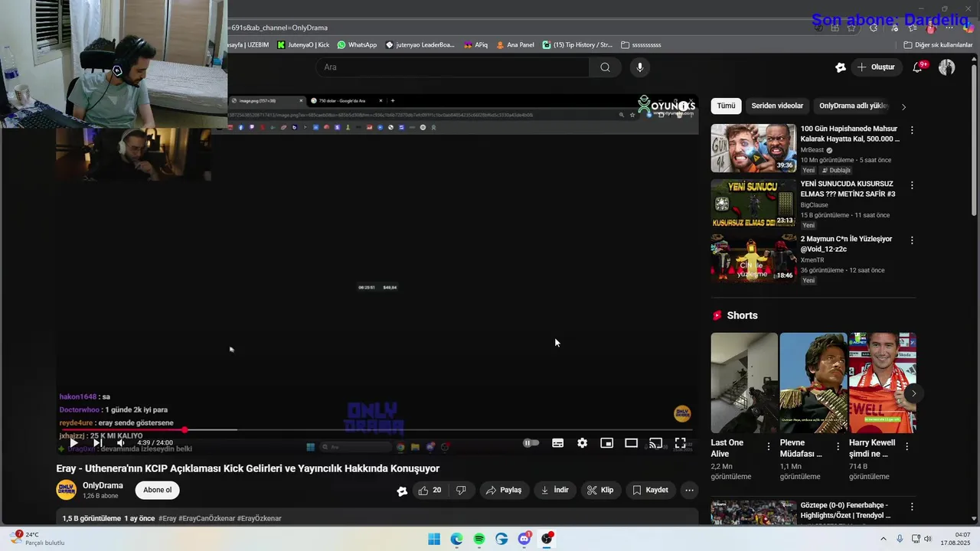
Task: Select the Seriden videolar chip
Action: pos(777,106)
